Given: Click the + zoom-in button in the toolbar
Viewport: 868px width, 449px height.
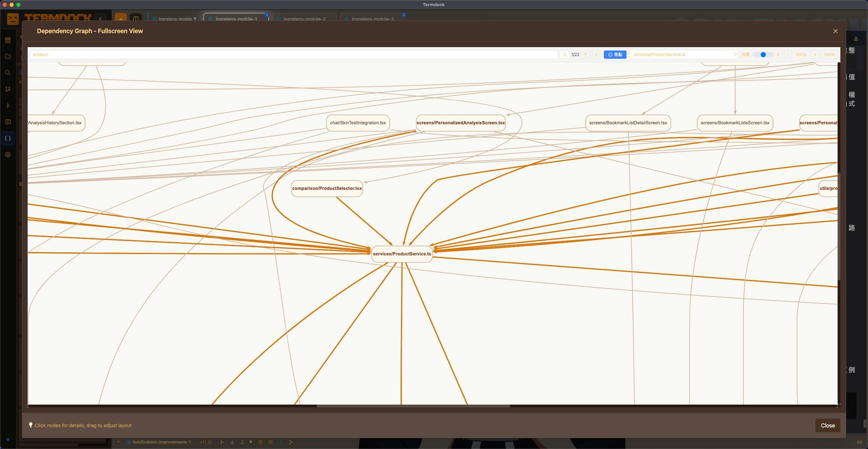Looking at the screenshot, I should point(815,54).
